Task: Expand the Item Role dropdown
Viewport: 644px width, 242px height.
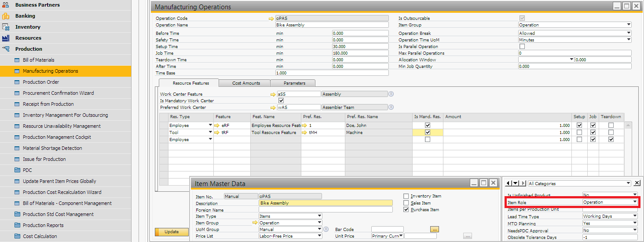Action: [x=635, y=202]
